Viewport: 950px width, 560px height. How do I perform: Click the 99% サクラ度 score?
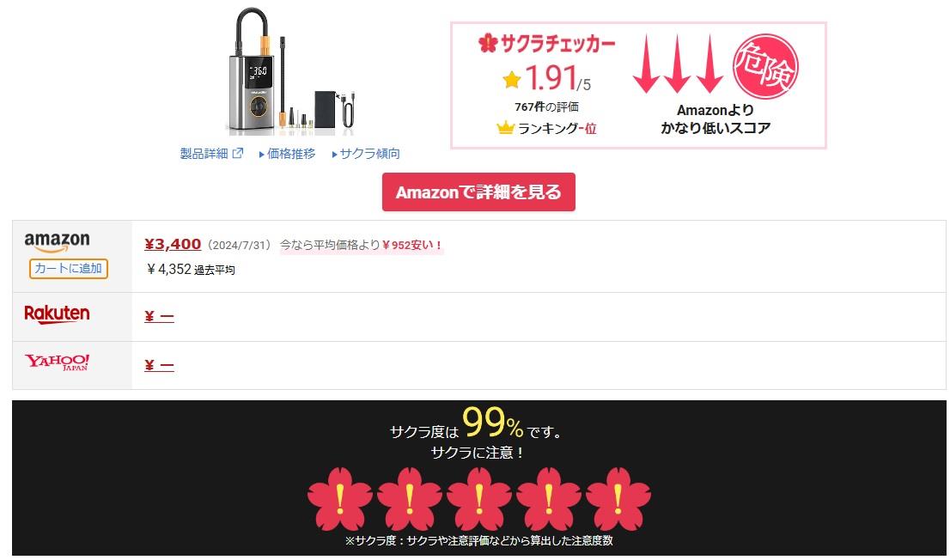pyautogui.click(x=492, y=423)
